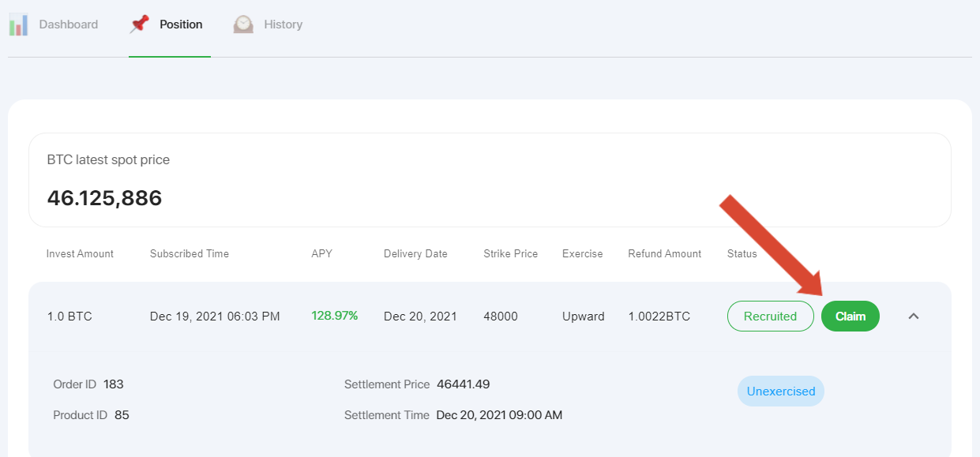Click the Recruited status button
Viewport: 980px width, 457px height.
(x=770, y=317)
